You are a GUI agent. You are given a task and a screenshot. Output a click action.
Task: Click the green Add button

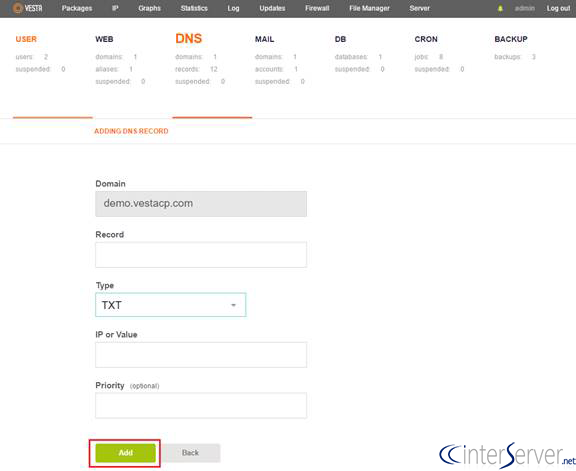(125, 453)
